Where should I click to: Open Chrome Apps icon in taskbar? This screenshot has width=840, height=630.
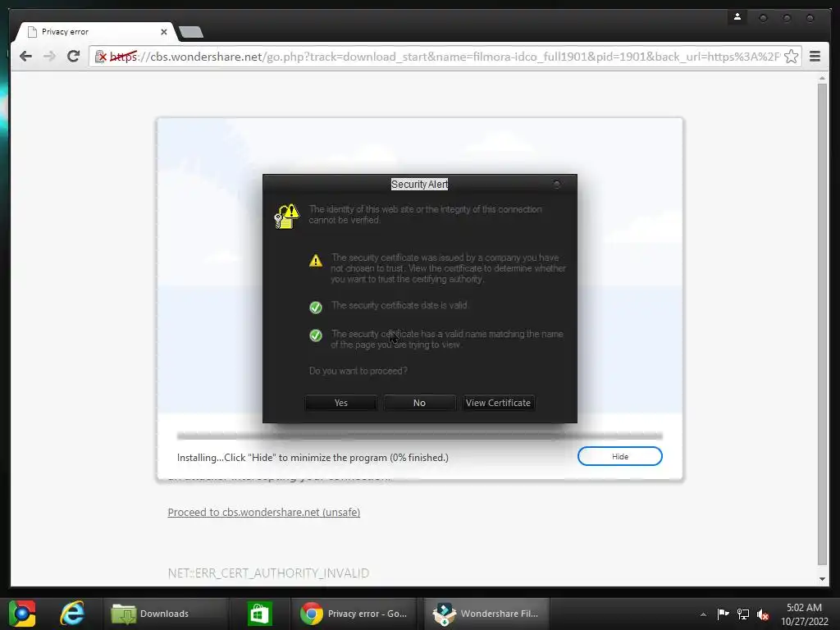(x=22, y=614)
